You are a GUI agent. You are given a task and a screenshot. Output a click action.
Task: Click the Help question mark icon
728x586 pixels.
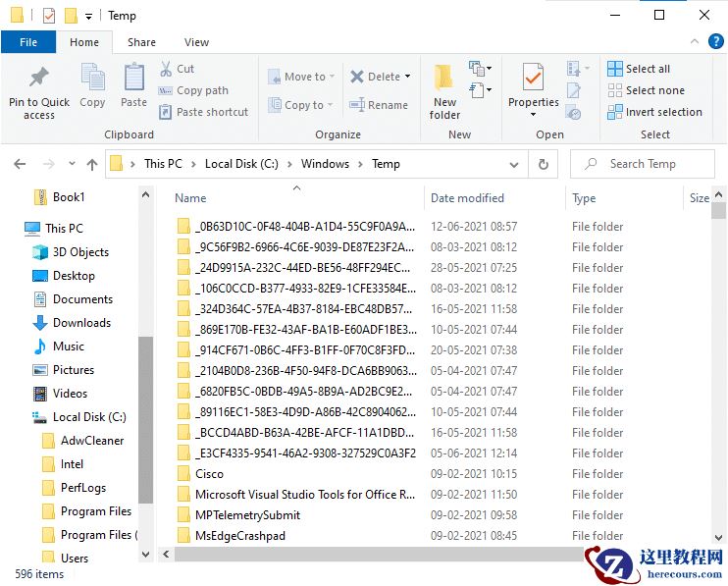pos(715,41)
